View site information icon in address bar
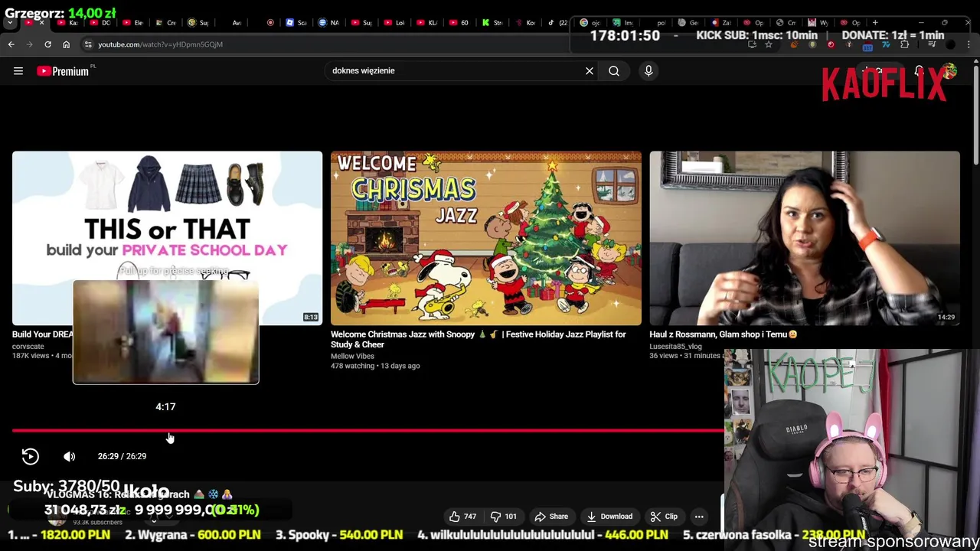 88,44
